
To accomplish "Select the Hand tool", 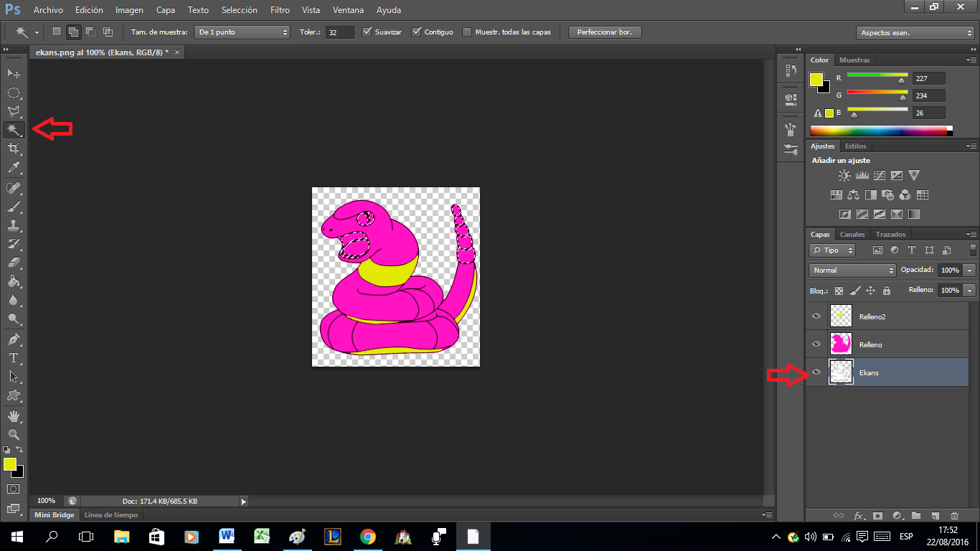I will [14, 415].
